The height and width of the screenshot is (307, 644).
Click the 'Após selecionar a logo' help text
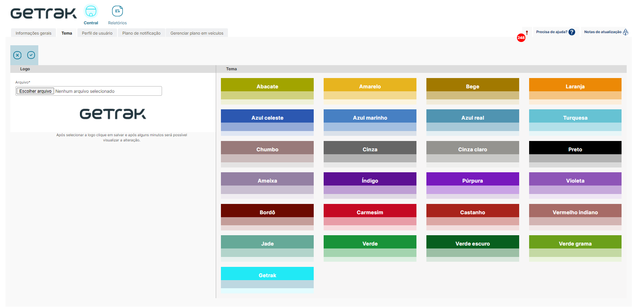pos(122,137)
